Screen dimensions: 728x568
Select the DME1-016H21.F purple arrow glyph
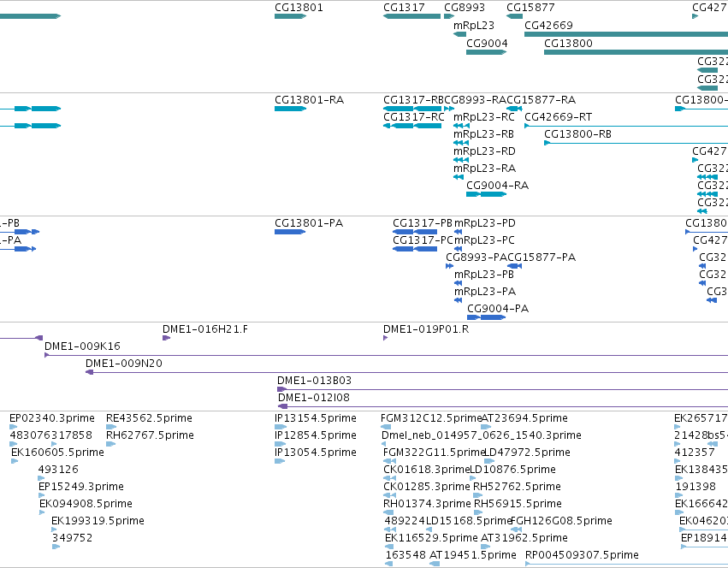click(166, 338)
